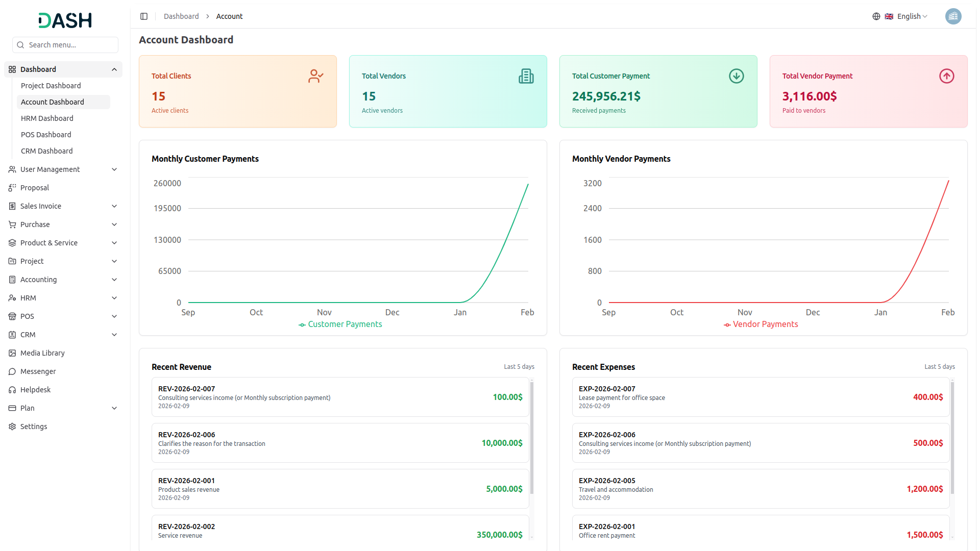Click the Search menu input field
This screenshot has height=551, width=980.
coord(65,45)
